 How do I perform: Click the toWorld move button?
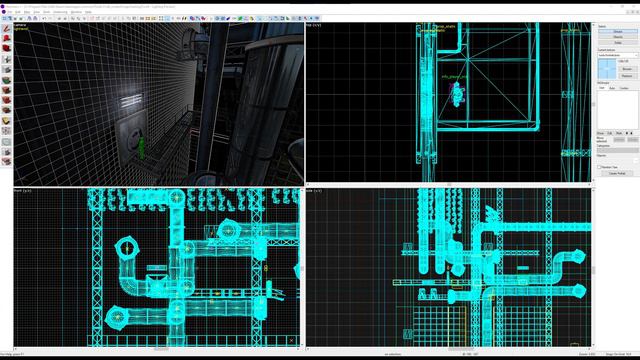point(619,140)
